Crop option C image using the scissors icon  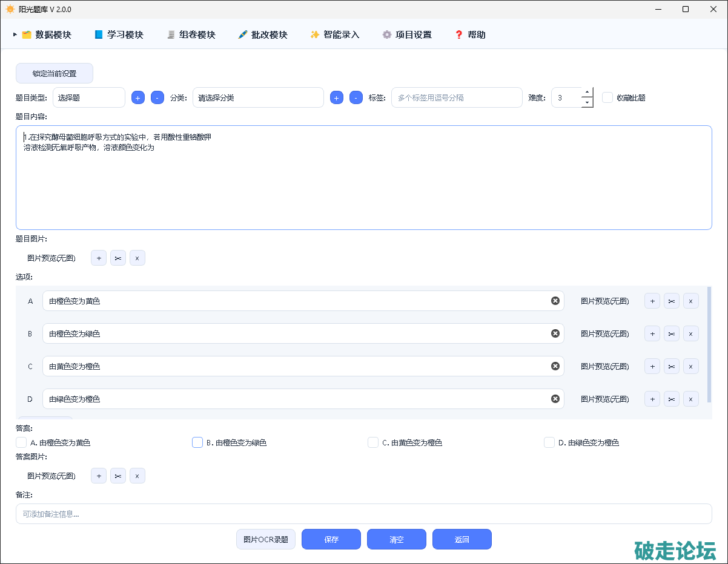coord(672,366)
